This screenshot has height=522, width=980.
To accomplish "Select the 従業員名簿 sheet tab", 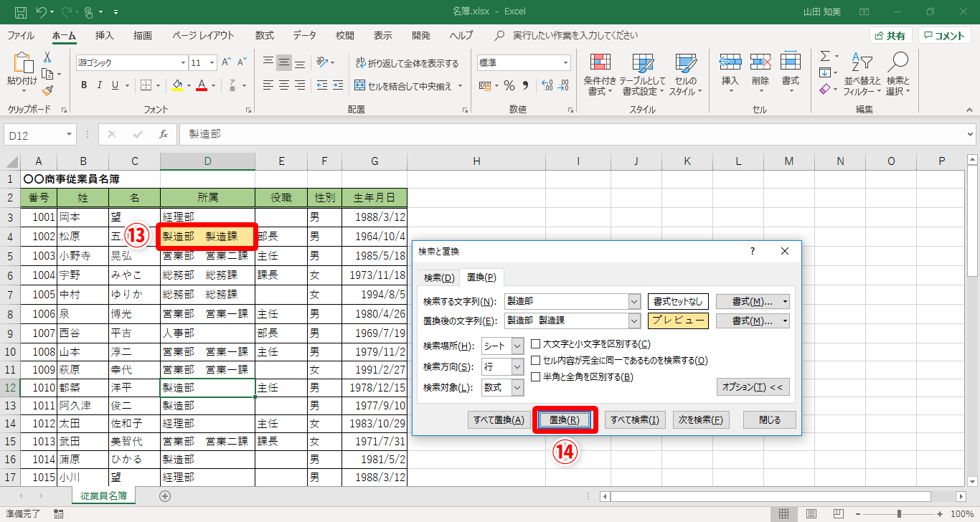I will [x=104, y=495].
